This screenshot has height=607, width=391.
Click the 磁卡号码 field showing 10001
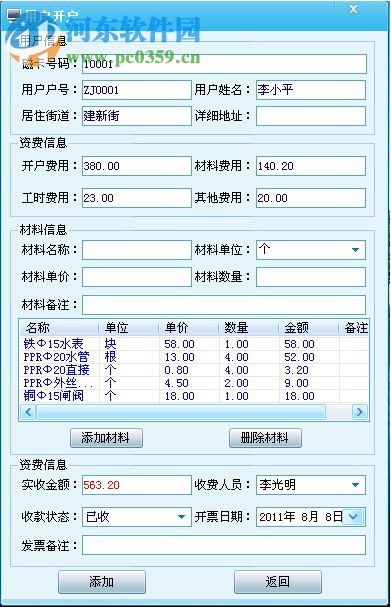click(224, 64)
